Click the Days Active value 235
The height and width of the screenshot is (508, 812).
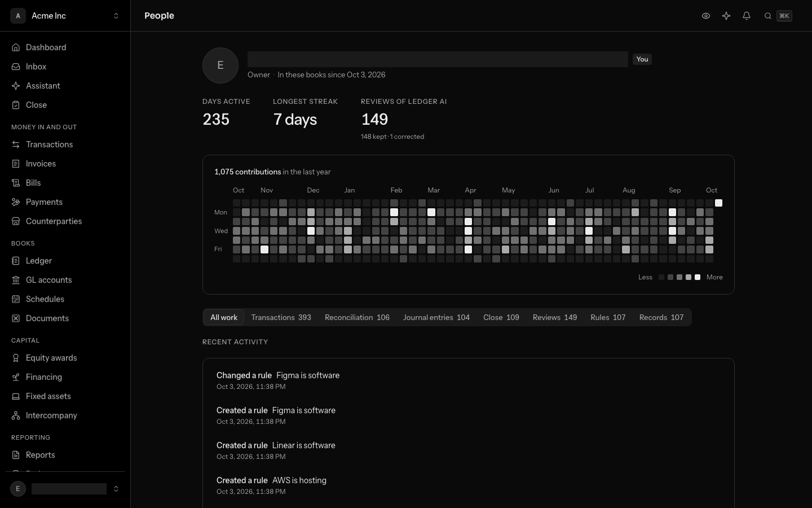pyautogui.click(x=216, y=119)
